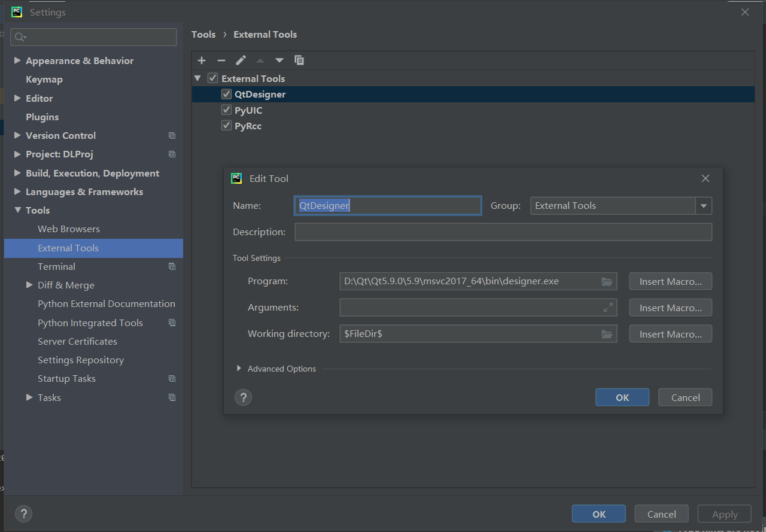766x532 pixels.
Task: Click the settings search box
Action: coord(93,37)
